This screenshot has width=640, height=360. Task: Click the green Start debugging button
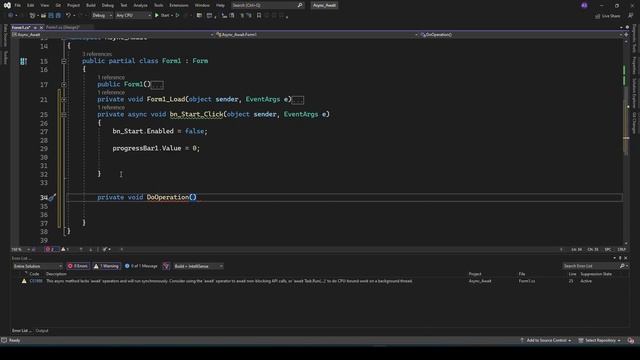(x=162, y=16)
